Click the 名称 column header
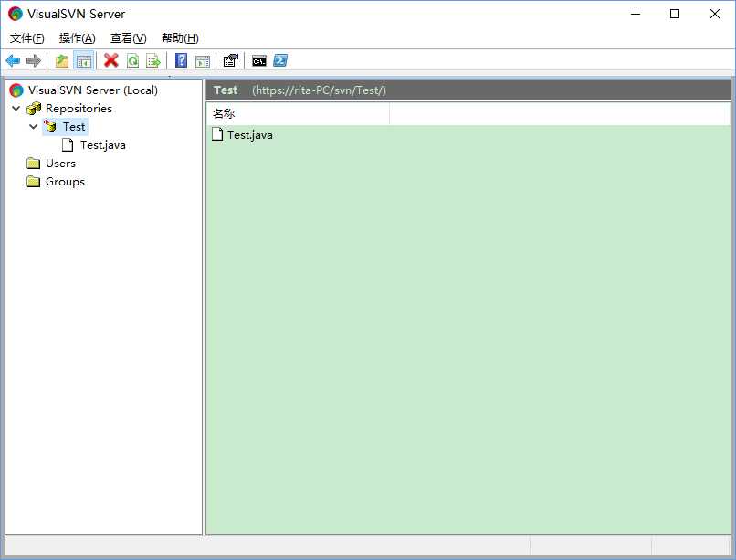 [x=298, y=113]
